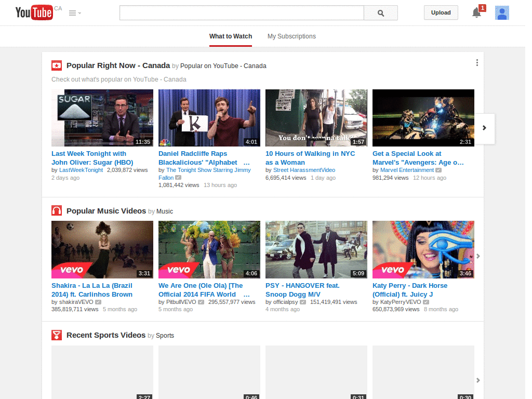This screenshot has height=399, width=532.
Task: Open the sports video with 0:46 duration
Action: coord(209,373)
